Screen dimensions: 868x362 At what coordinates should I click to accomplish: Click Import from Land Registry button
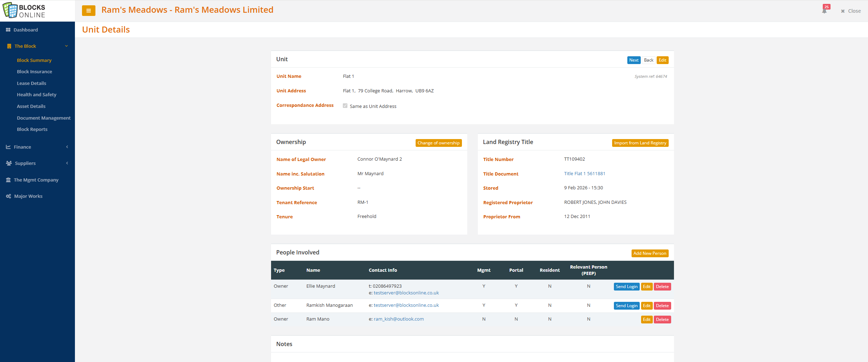pyautogui.click(x=640, y=143)
